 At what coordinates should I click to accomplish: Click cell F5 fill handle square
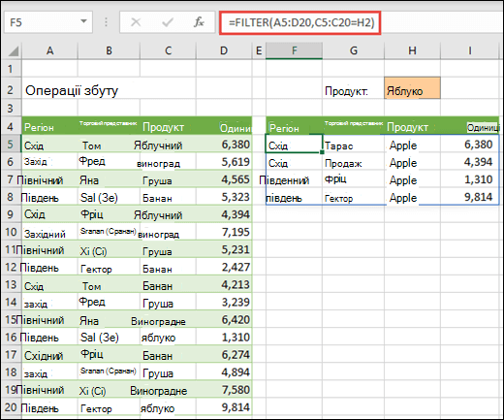pos(322,152)
